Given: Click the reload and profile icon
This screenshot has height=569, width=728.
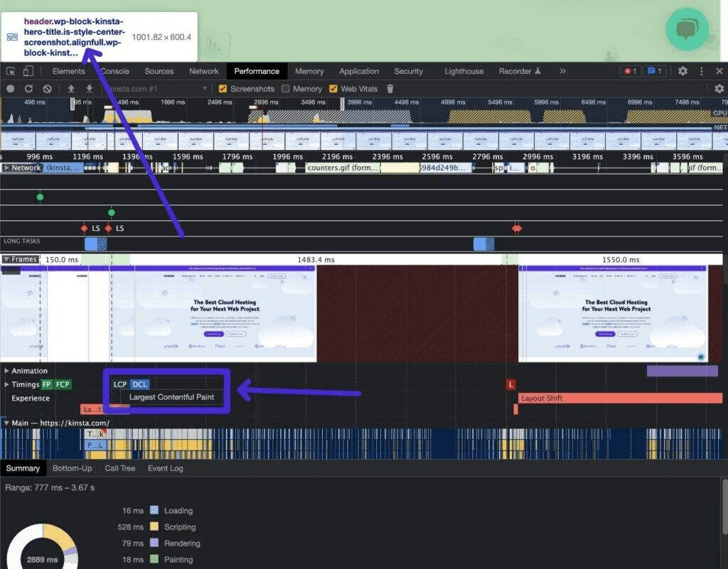Looking at the screenshot, I should tap(29, 89).
